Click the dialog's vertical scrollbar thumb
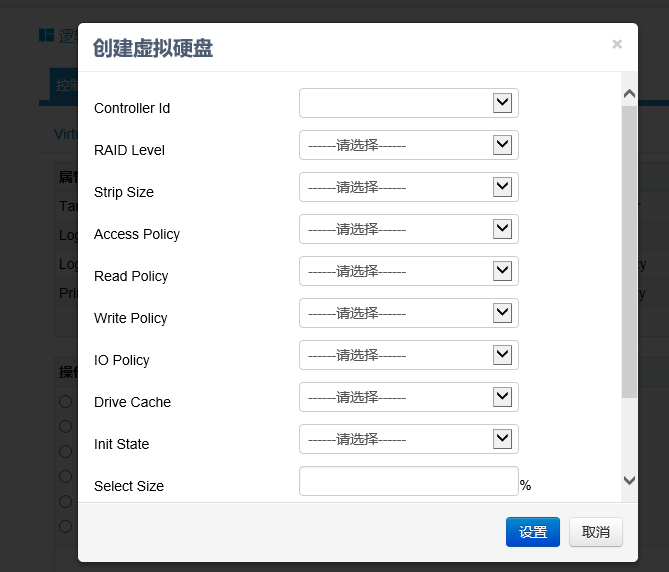The image size is (669, 572). pyautogui.click(x=629, y=250)
